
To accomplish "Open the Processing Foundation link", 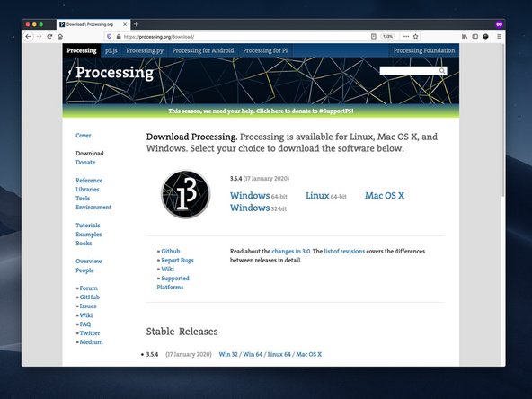I will (424, 50).
